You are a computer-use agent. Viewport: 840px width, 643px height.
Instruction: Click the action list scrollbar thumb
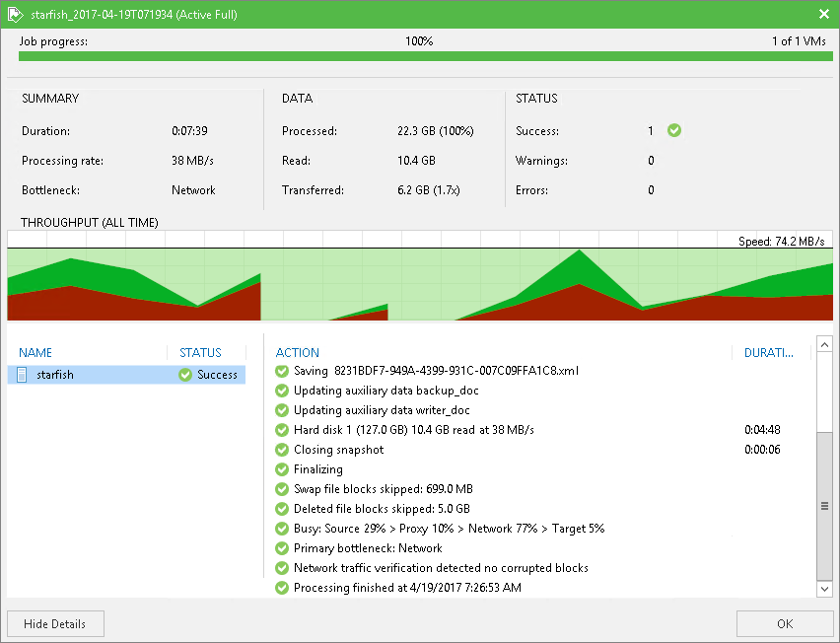(824, 505)
